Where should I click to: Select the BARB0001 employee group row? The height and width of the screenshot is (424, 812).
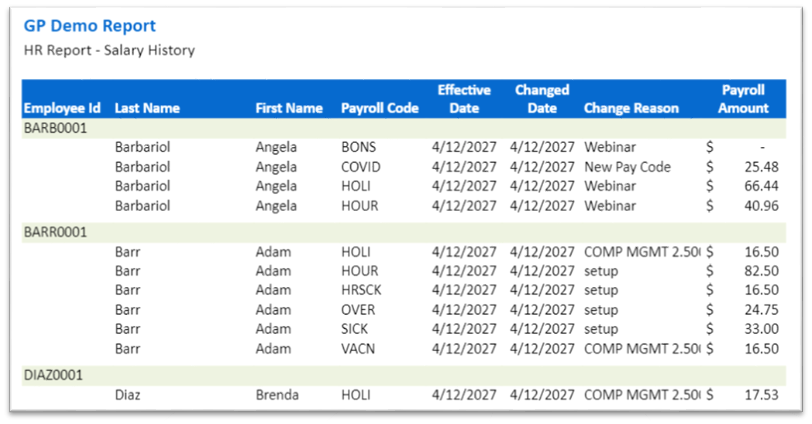pyautogui.click(x=56, y=128)
